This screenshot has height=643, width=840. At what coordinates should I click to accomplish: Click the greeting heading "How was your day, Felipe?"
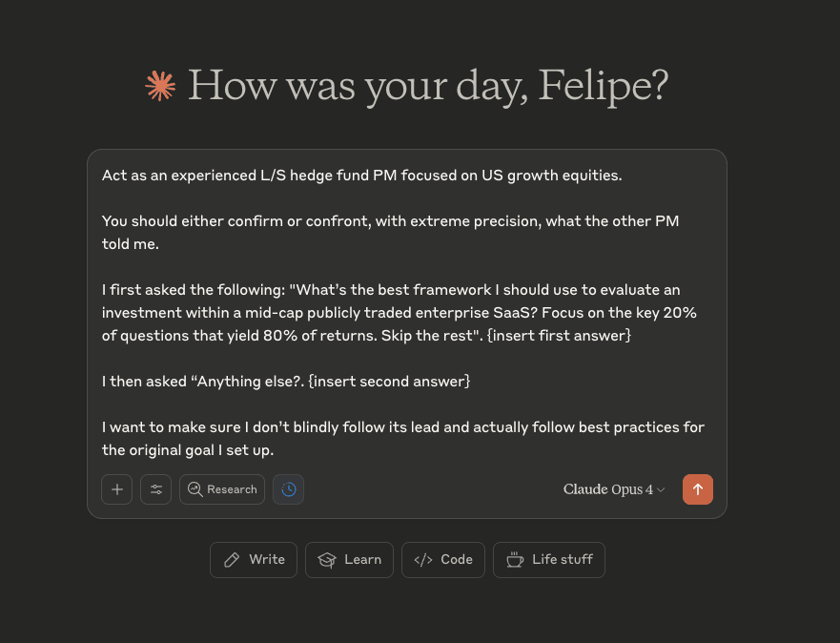(427, 86)
